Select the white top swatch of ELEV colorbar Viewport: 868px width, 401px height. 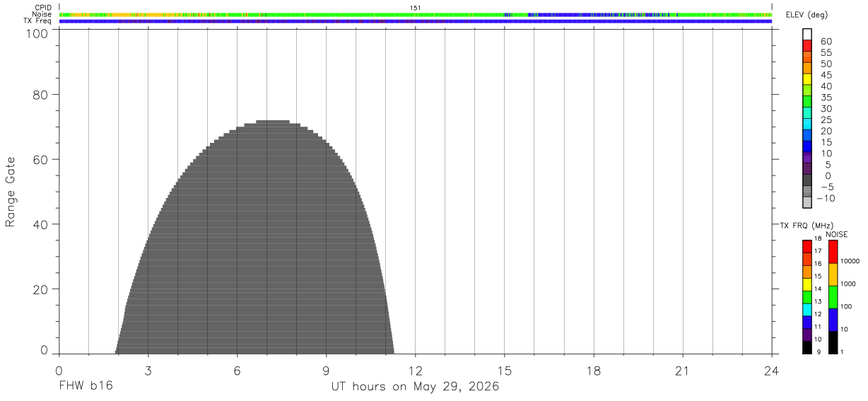[x=807, y=35]
